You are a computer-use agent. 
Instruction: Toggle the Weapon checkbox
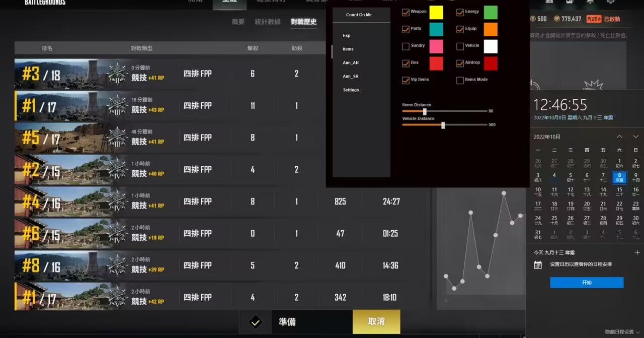(x=406, y=12)
